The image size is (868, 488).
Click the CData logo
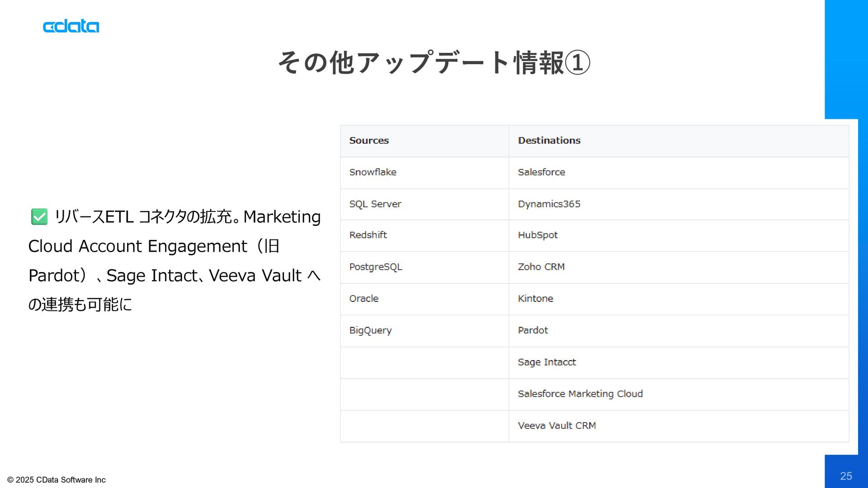pos(71,27)
